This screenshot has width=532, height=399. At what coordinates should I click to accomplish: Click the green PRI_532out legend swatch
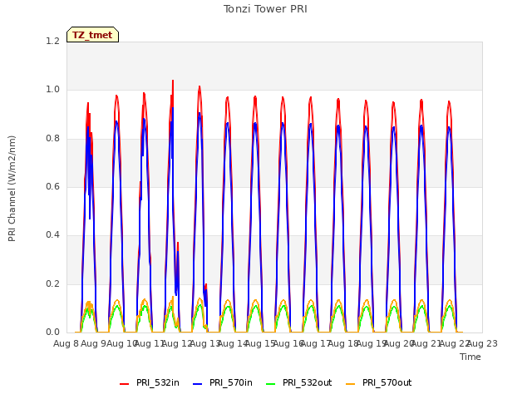tap(271, 384)
